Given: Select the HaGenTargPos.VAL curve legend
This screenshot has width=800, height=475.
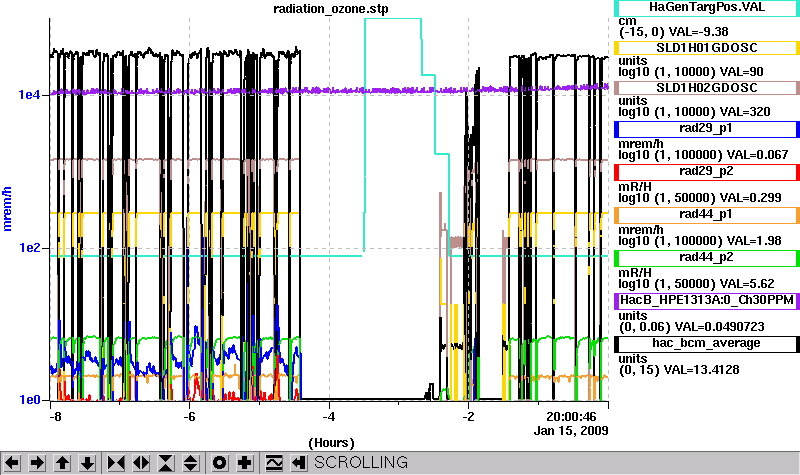Looking at the screenshot, I should 707,7.
